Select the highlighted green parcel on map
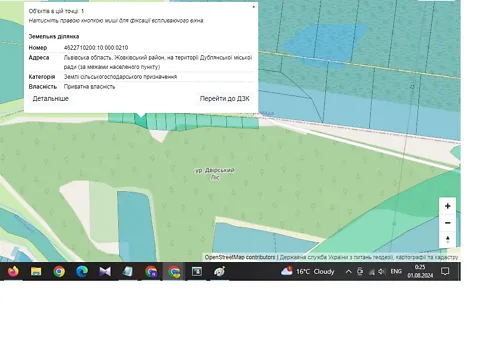The width and height of the screenshot is (480, 360). [141, 122]
